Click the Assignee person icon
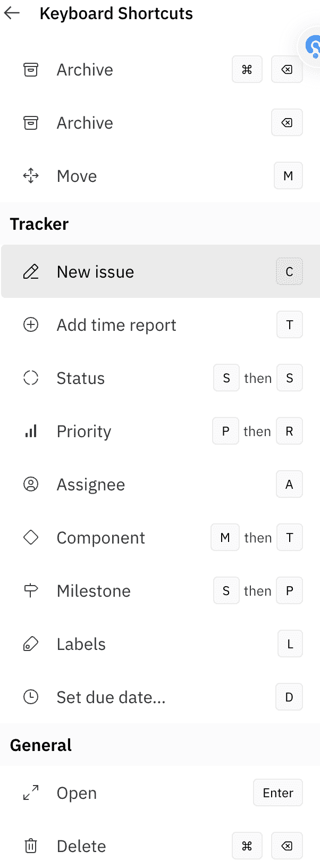This screenshot has width=320, height=868. 31,485
